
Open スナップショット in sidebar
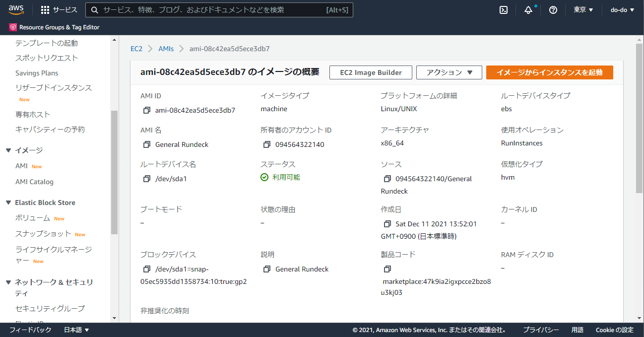click(x=43, y=234)
